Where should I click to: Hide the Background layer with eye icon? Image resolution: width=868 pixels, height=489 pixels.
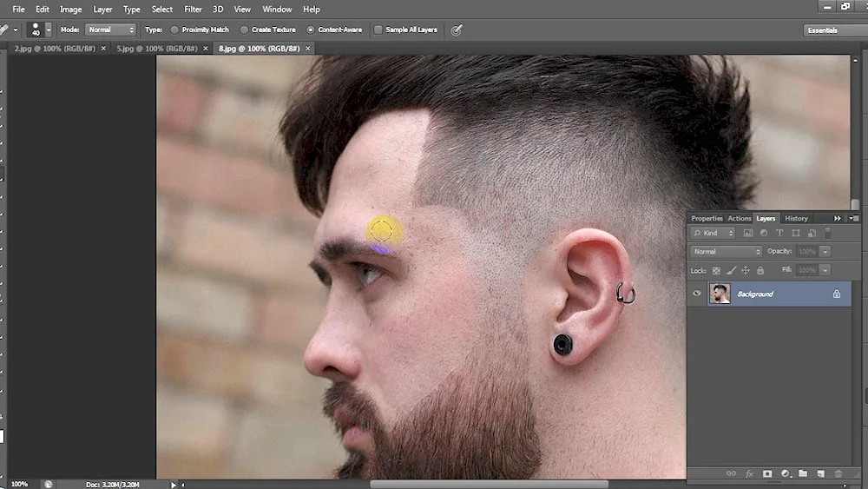[x=696, y=294]
